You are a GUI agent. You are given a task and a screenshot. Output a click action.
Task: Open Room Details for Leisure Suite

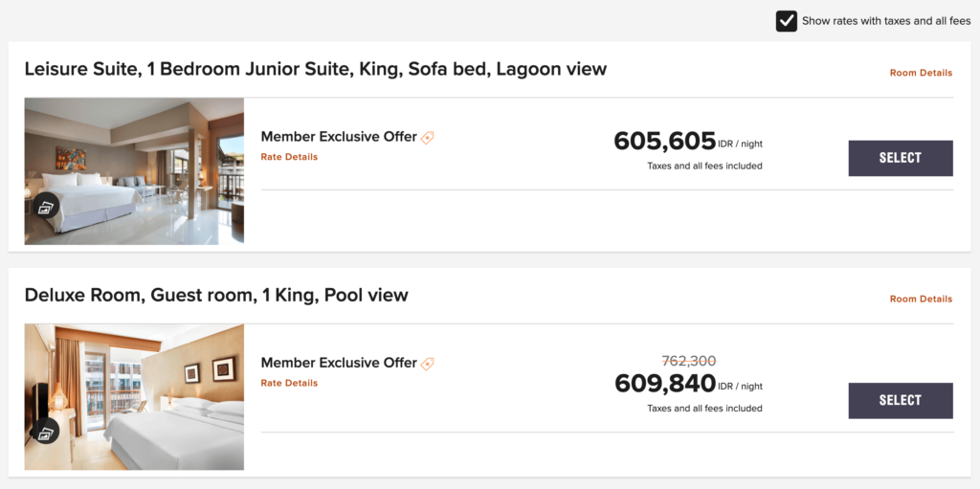(921, 73)
